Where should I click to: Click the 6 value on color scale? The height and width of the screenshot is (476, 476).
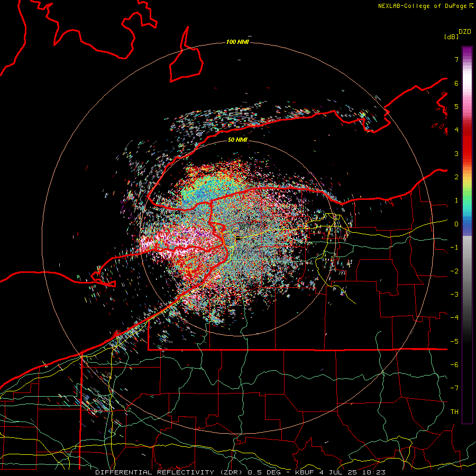coord(456,83)
